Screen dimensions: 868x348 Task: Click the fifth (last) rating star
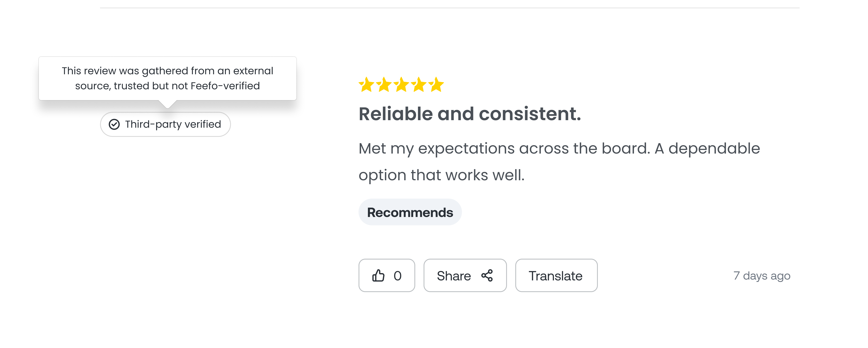tap(437, 84)
